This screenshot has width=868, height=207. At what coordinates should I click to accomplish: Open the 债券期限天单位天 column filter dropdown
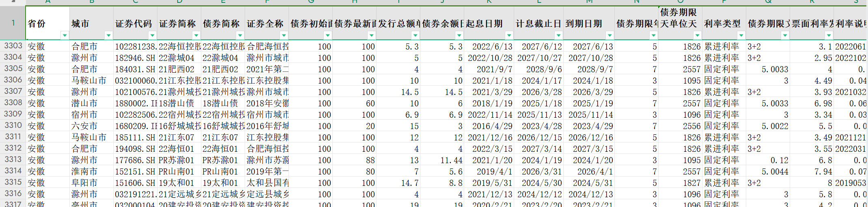697,35
